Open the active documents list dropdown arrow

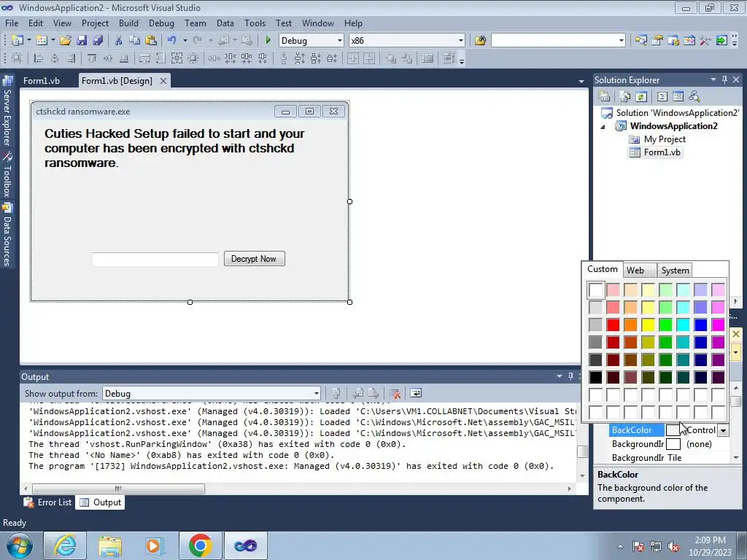(581, 82)
